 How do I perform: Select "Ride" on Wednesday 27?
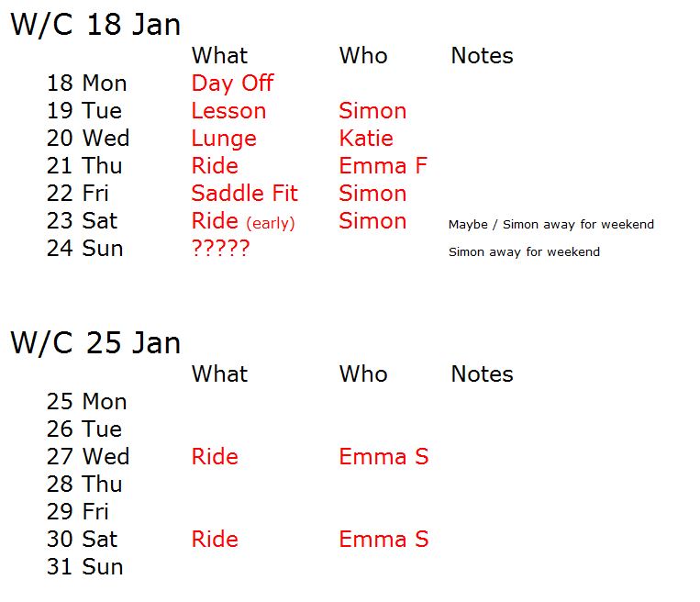coord(215,457)
